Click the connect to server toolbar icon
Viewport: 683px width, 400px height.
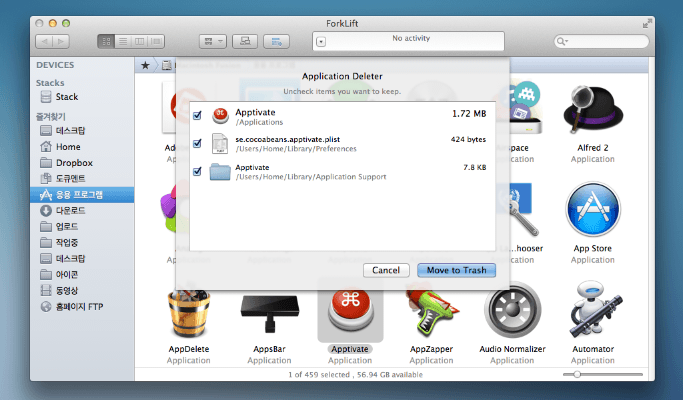(245, 42)
